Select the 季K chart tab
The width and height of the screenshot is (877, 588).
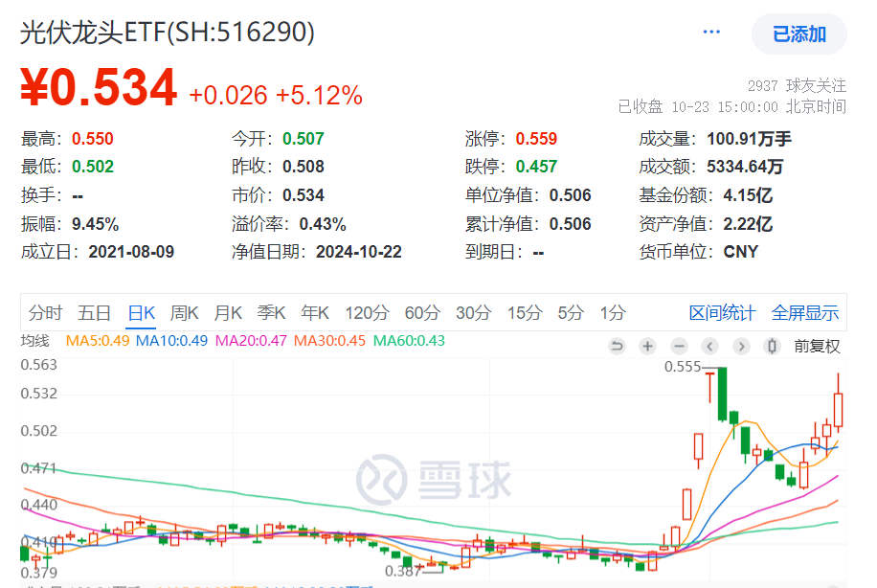coord(272,313)
